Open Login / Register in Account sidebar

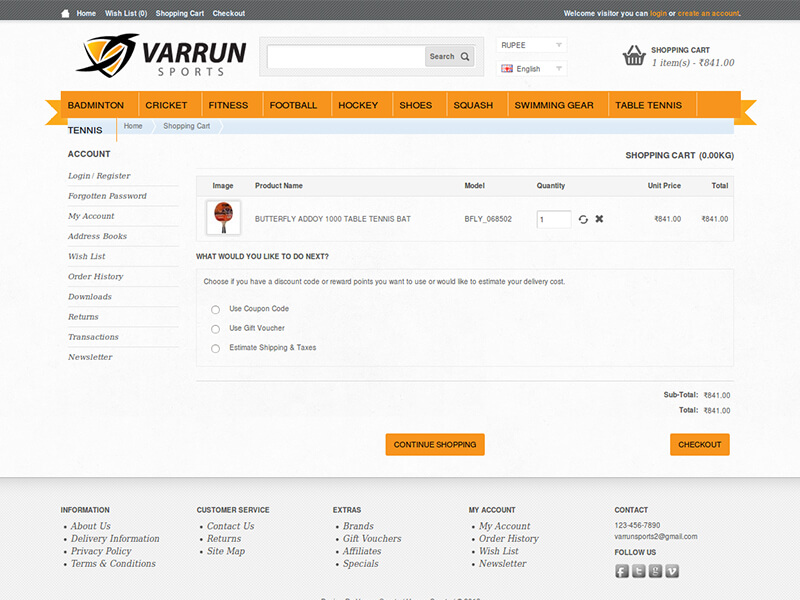click(x=99, y=176)
